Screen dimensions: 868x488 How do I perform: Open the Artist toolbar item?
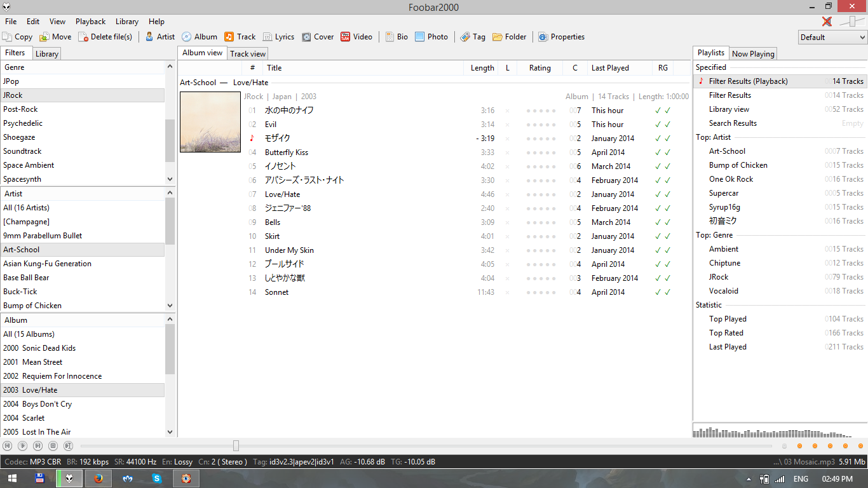pyautogui.click(x=159, y=37)
